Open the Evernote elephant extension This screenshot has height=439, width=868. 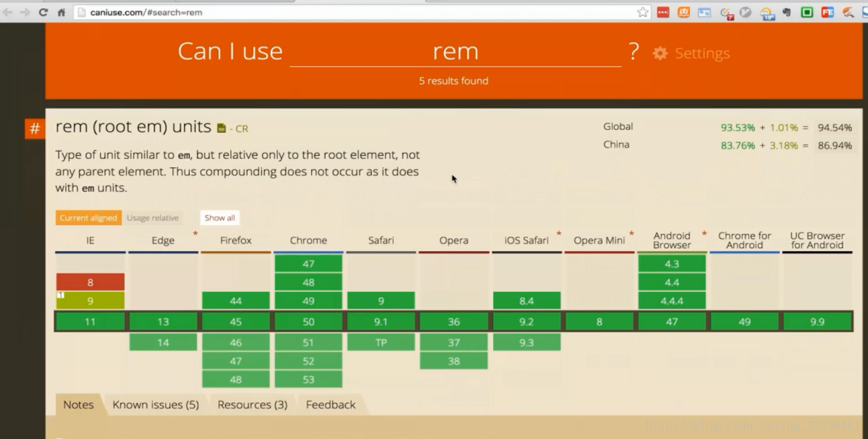pos(787,12)
